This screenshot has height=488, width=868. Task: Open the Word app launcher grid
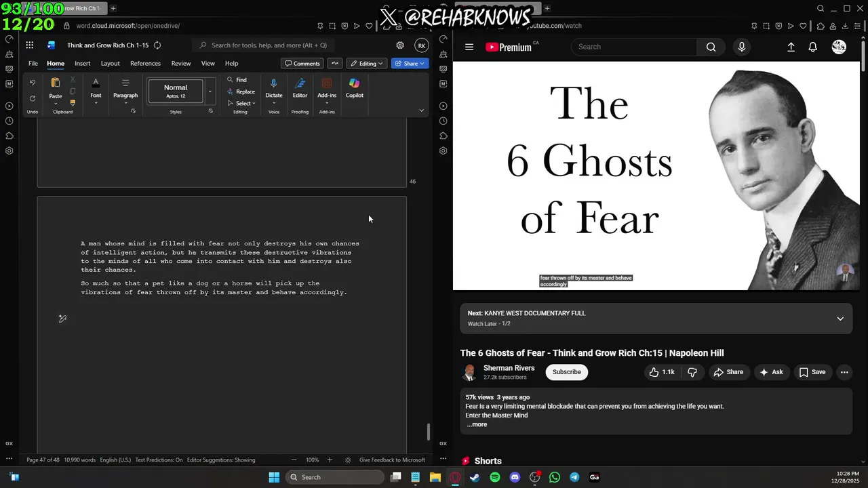pos(30,45)
